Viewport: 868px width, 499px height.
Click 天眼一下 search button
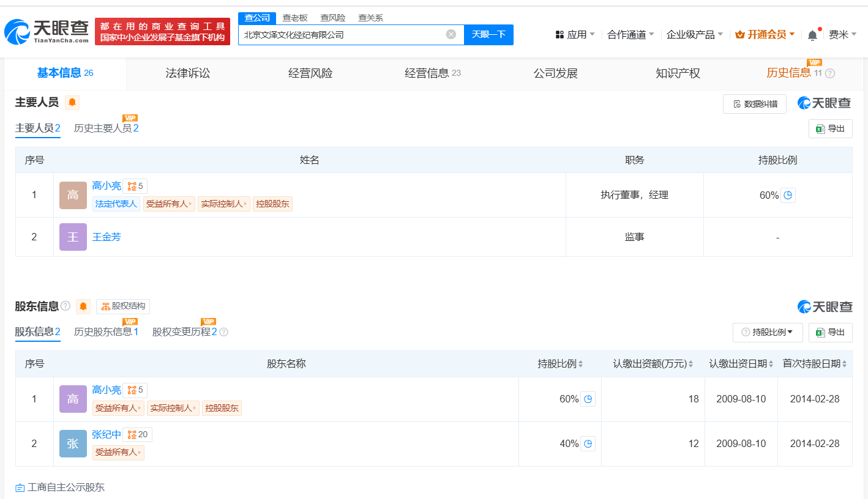488,34
